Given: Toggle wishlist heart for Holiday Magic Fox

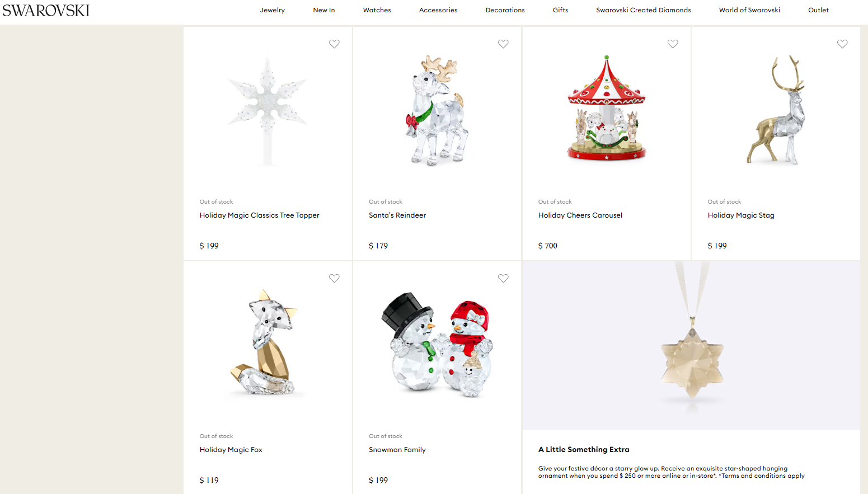Looking at the screenshot, I should [x=334, y=279].
